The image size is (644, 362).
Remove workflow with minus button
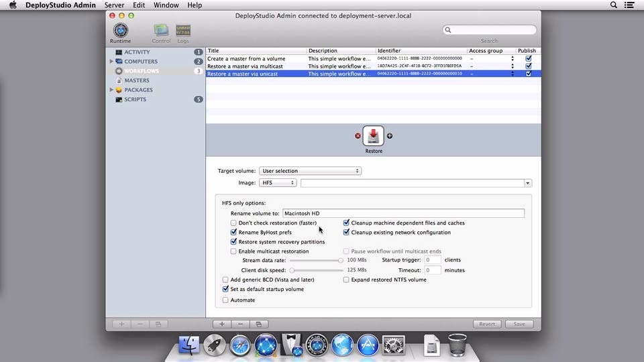point(240,324)
